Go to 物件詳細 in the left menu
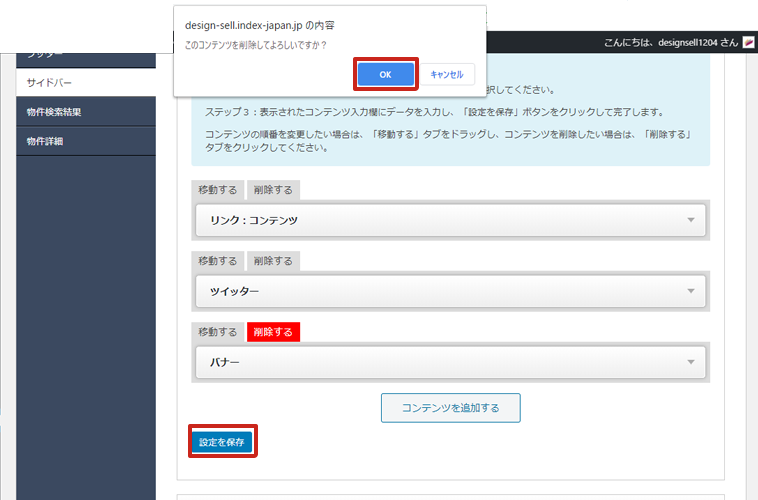The image size is (758, 500). (86, 141)
